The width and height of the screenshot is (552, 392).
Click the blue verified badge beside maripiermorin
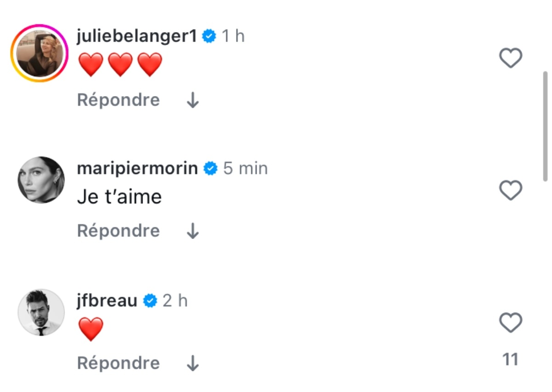211,169
